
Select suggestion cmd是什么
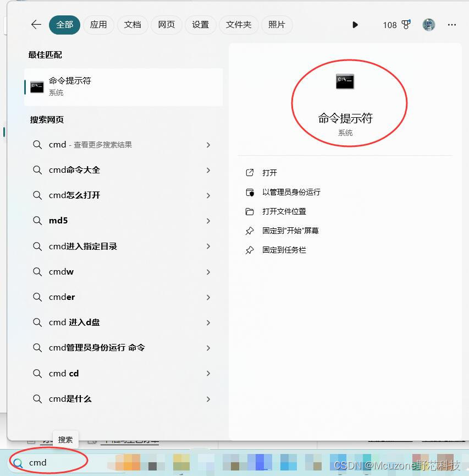124,399
